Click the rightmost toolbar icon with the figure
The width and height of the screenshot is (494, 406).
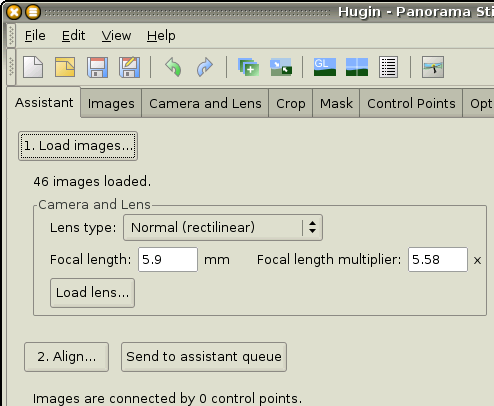(x=433, y=67)
